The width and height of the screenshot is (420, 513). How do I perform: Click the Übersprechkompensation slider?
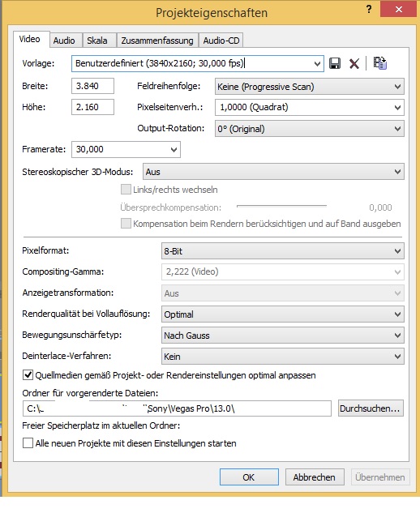281,206
